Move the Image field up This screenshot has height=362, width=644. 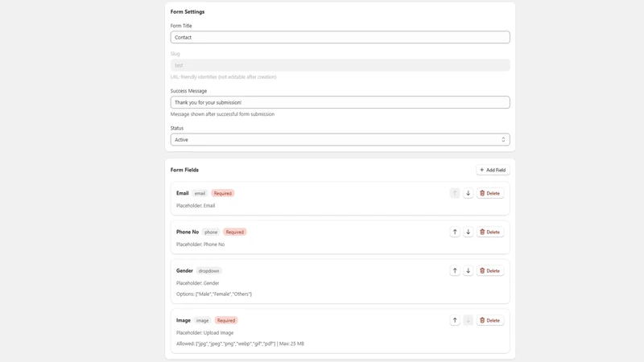click(455, 320)
